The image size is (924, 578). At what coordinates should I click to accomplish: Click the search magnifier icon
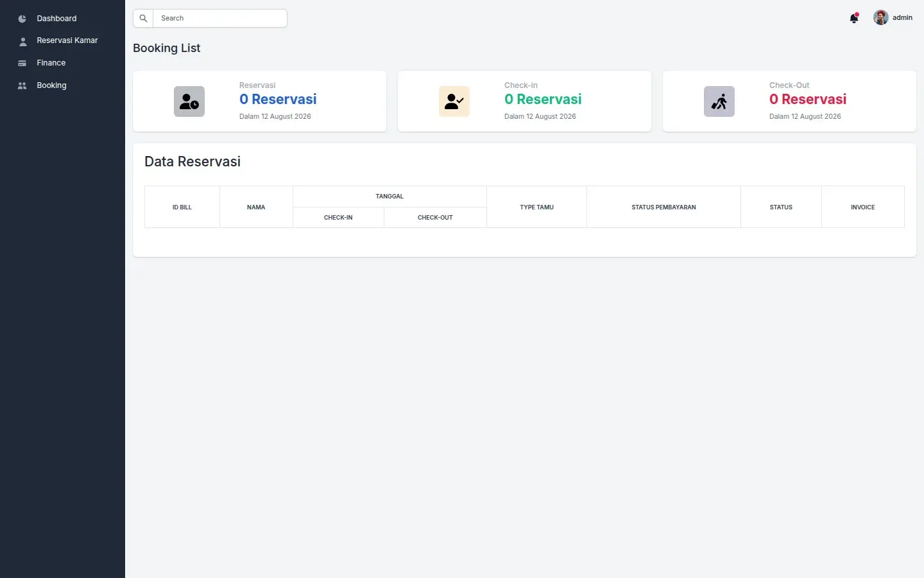pyautogui.click(x=143, y=18)
